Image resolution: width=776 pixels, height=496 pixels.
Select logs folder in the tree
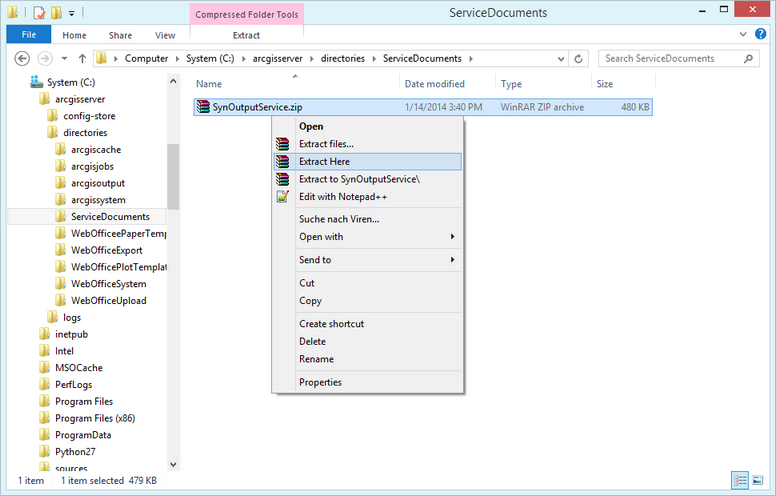tap(72, 317)
